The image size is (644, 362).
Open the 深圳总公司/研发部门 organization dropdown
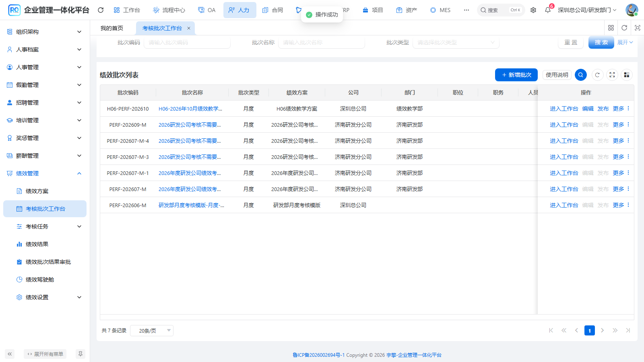click(587, 10)
